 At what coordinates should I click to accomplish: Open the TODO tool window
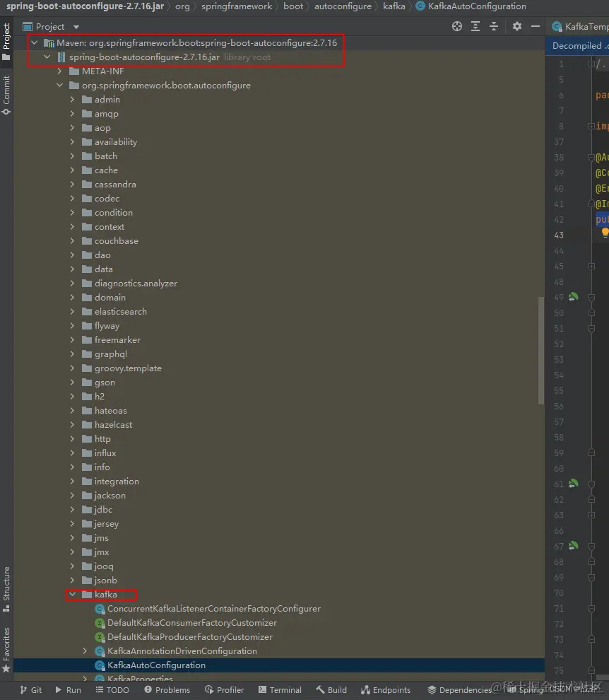(112, 689)
